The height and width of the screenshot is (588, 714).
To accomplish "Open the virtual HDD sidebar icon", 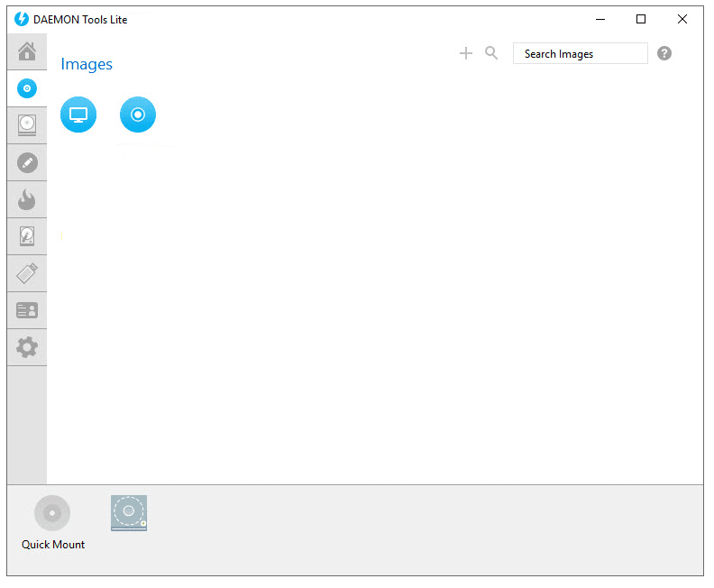I will coord(27,236).
